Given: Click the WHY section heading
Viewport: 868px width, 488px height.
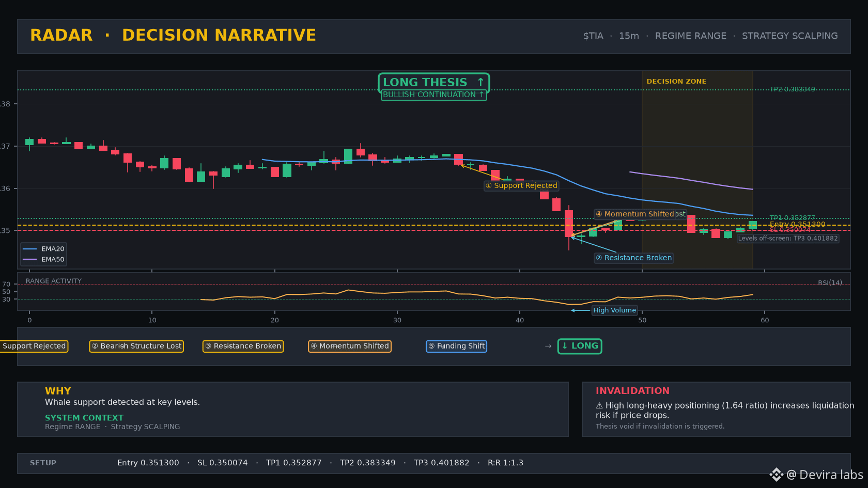Looking at the screenshot, I should click(x=58, y=391).
